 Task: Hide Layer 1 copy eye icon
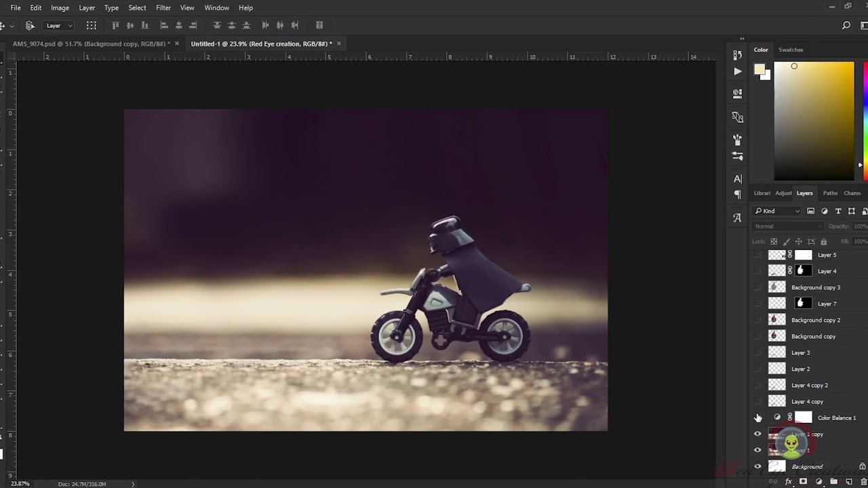[x=758, y=434]
